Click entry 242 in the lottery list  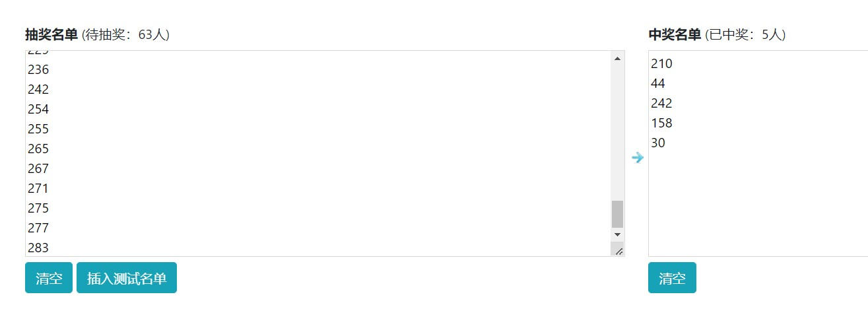(x=38, y=89)
